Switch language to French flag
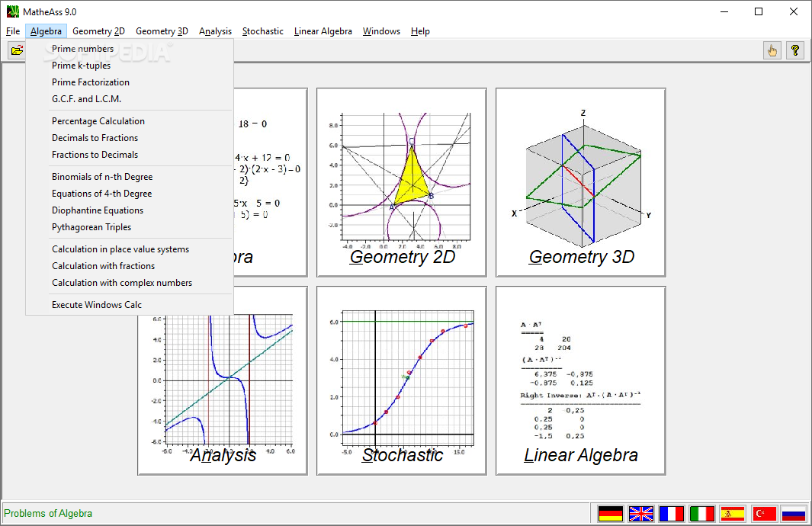 [672, 514]
